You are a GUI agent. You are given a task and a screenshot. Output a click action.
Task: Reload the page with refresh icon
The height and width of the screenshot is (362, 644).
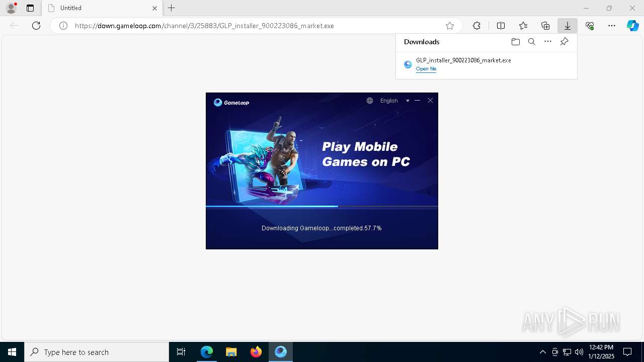click(x=36, y=26)
